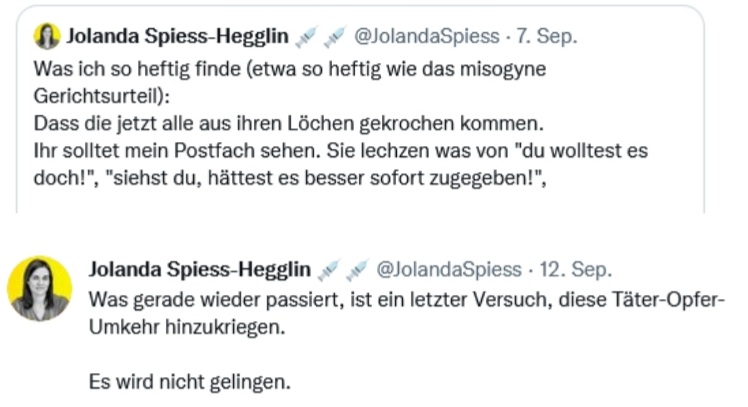Open Jolanda Spiess-Hegglin name in quoted tweet

177,36
